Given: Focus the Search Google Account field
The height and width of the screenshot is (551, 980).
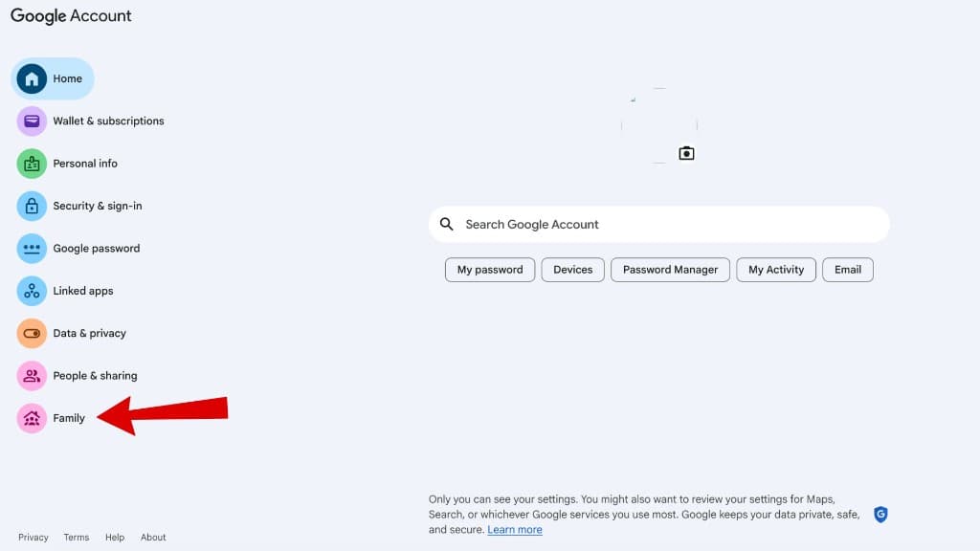Looking at the screenshot, I should [658, 224].
